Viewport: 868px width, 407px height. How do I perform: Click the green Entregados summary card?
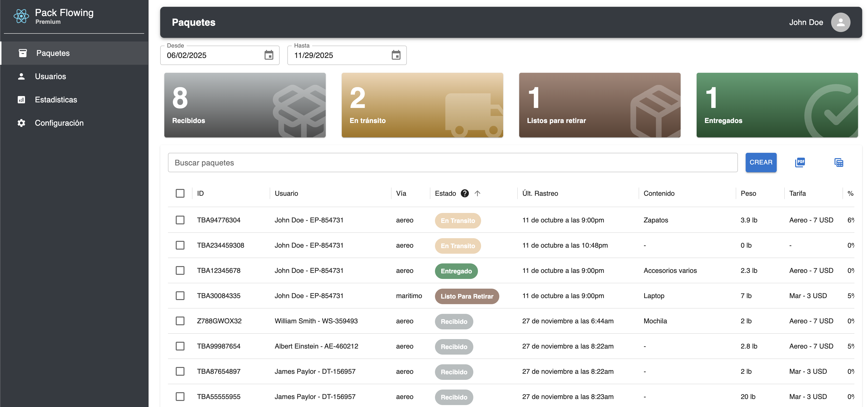tap(777, 105)
